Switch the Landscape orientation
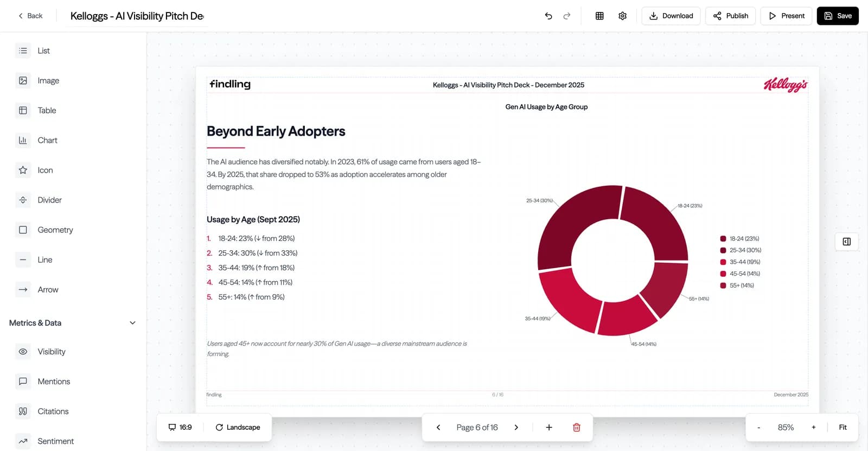This screenshot has height=451, width=868. 238,427
